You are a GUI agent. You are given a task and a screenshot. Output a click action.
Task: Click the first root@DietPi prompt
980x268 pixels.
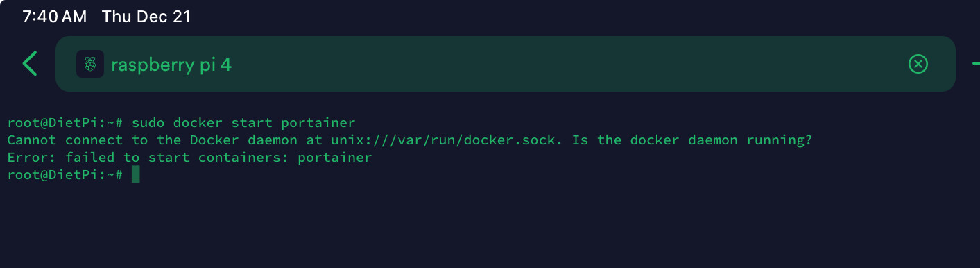tap(65, 123)
